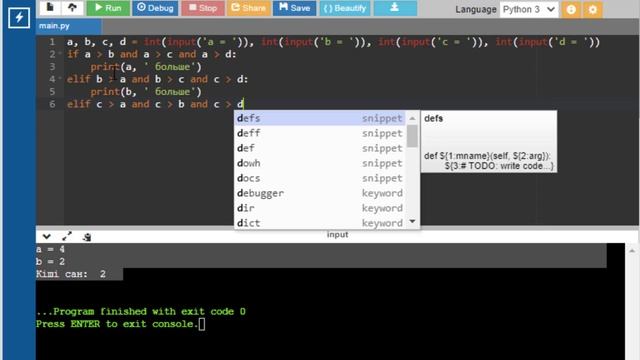Click the 'input' label above the console
This screenshot has height=360, width=640.
coord(338,235)
